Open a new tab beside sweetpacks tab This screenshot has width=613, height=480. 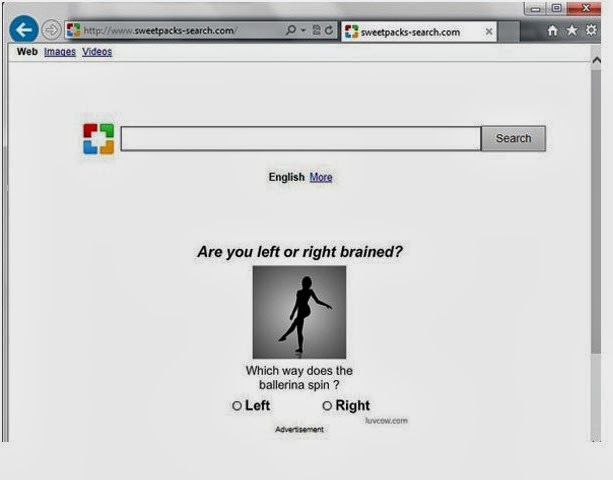(x=509, y=32)
